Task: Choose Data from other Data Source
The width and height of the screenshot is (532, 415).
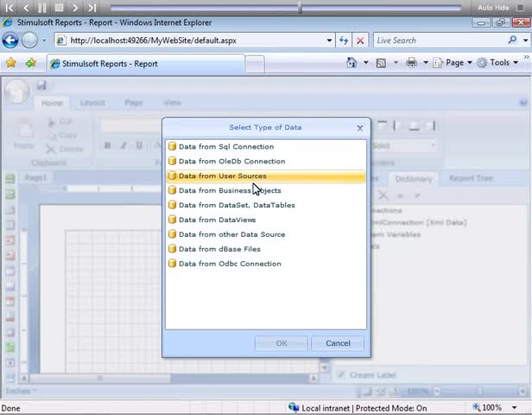Action: pos(266,234)
